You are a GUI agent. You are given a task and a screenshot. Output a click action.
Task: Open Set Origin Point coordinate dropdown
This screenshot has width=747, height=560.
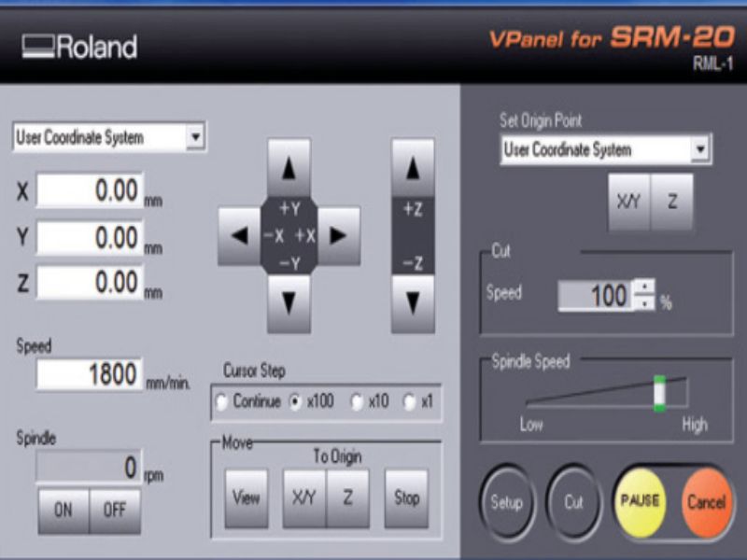pos(700,149)
